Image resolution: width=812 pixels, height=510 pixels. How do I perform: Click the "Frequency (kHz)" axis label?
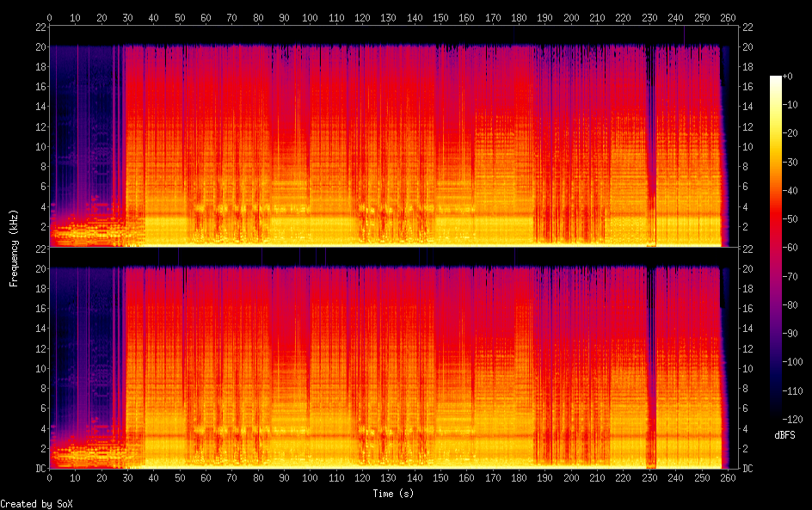(14, 248)
